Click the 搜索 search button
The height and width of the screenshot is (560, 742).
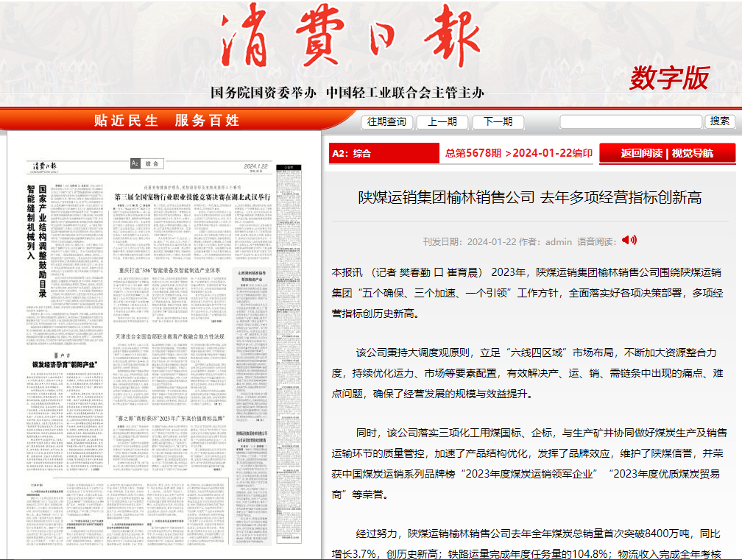[719, 121]
